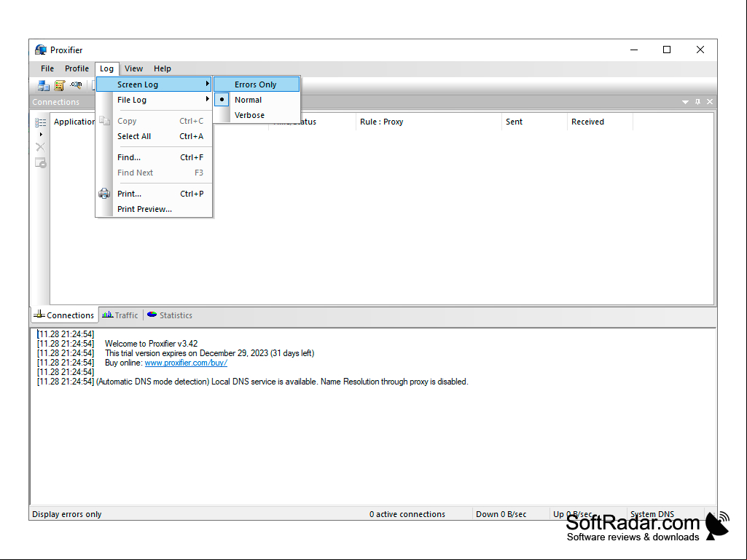Click the disabled Find Next entry
The height and width of the screenshot is (560, 747).
(x=154, y=173)
